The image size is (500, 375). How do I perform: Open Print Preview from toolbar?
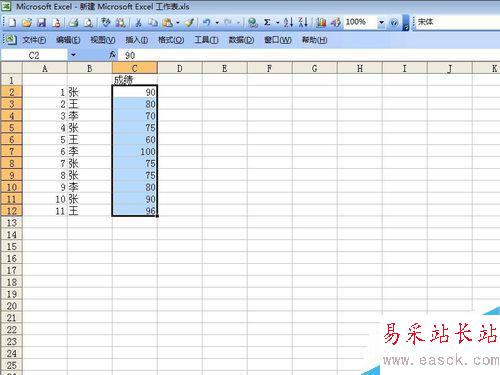pos(88,22)
